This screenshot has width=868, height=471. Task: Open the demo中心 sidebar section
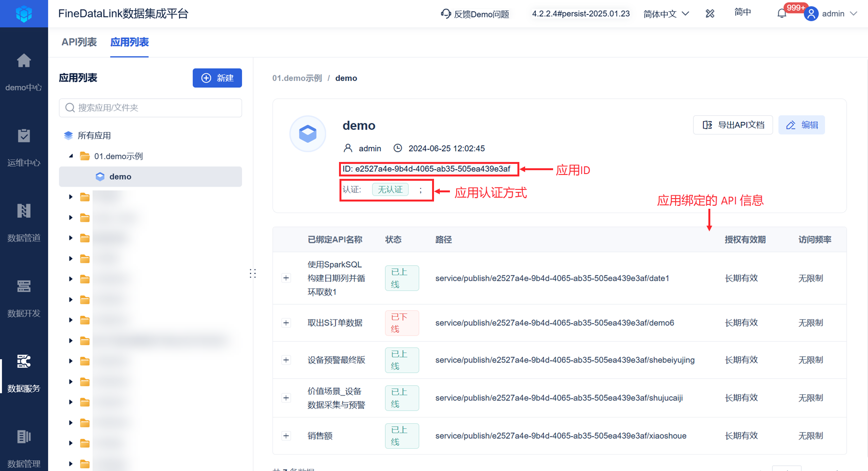(24, 73)
